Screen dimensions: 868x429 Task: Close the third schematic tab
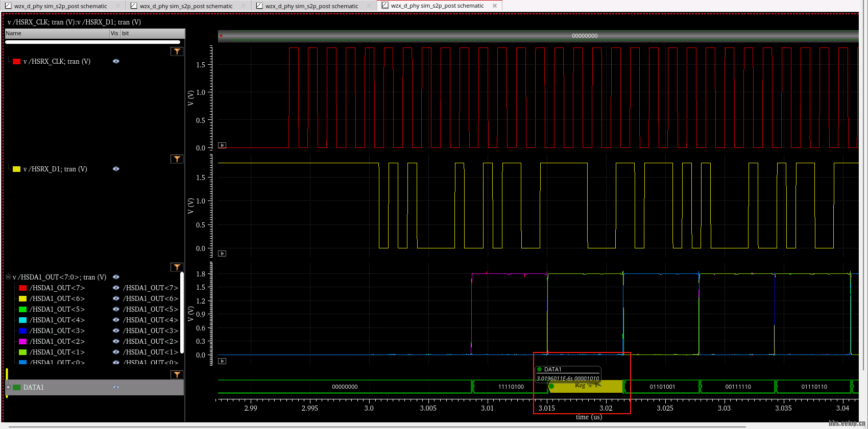[369, 6]
